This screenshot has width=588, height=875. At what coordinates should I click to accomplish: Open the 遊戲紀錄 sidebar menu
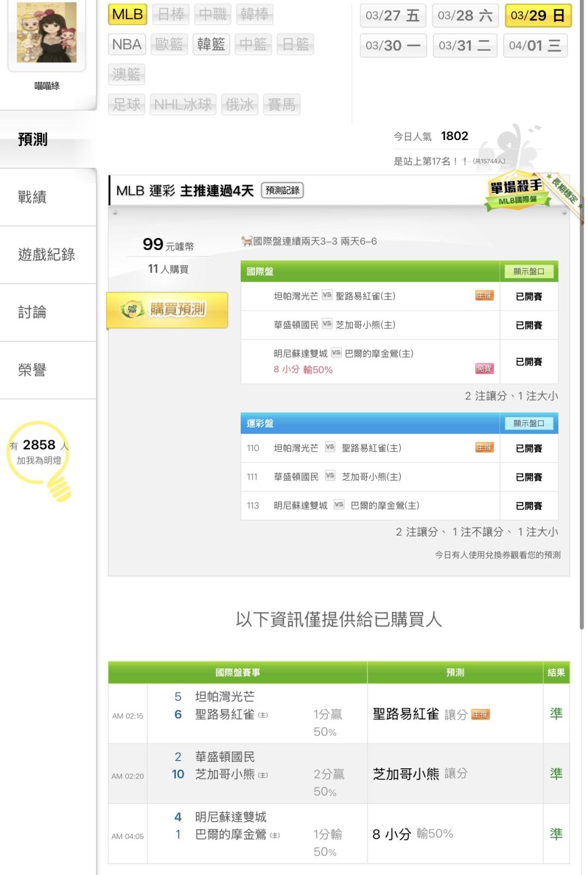(x=48, y=255)
